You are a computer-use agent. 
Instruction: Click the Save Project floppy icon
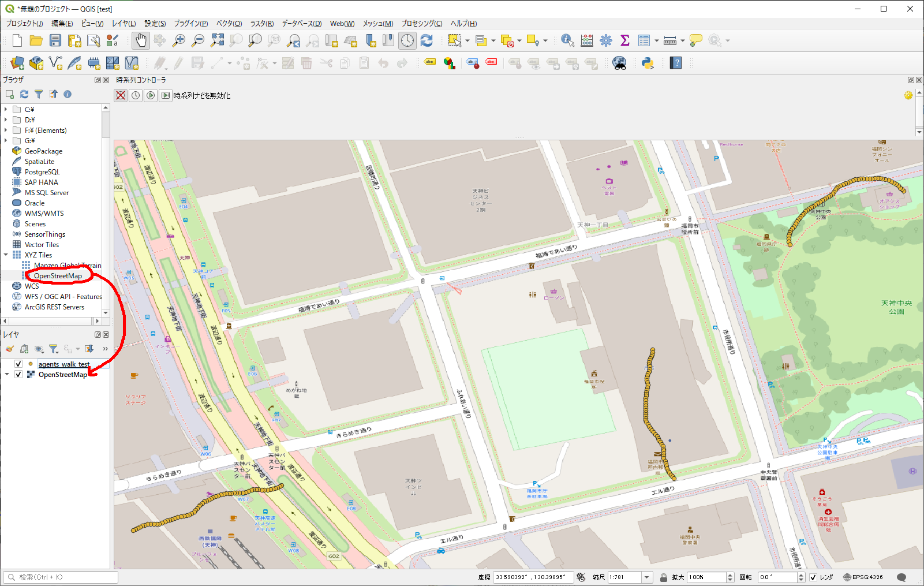point(55,40)
